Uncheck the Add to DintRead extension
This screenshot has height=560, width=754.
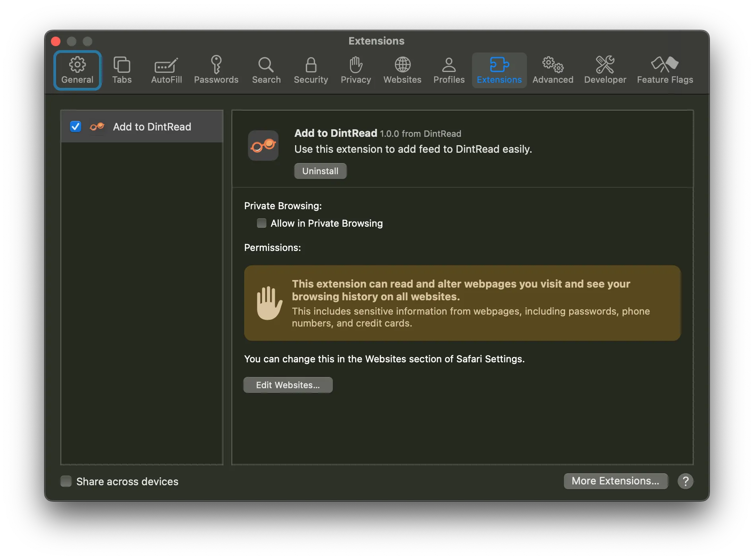pos(75,127)
